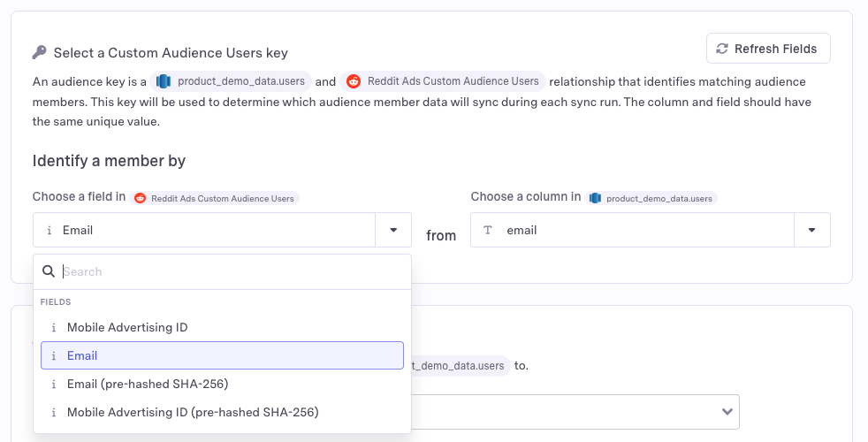
Task: Choose the Email option in fields list
Action: click(82, 355)
